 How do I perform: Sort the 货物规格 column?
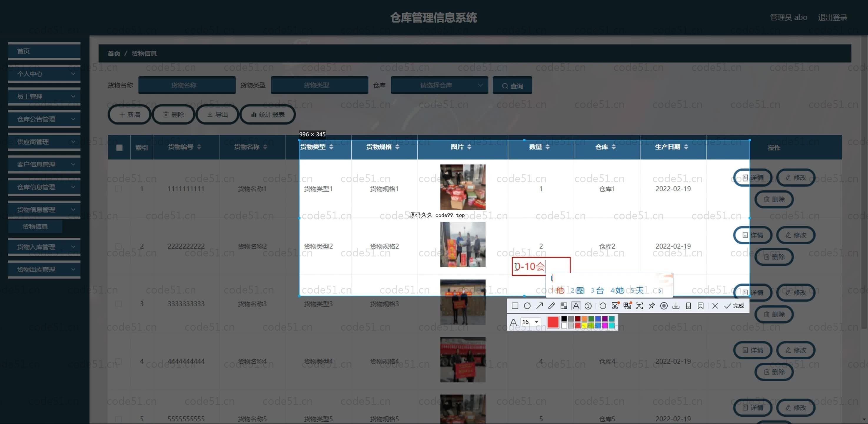click(x=397, y=147)
